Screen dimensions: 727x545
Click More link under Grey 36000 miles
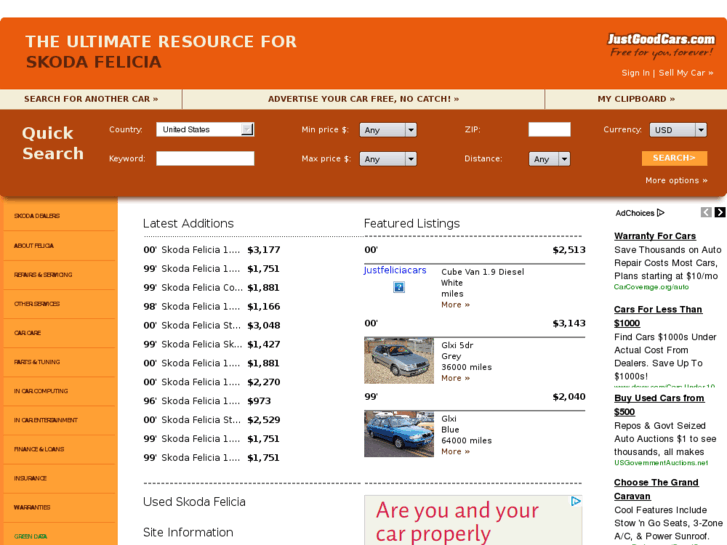click(455, 378)
